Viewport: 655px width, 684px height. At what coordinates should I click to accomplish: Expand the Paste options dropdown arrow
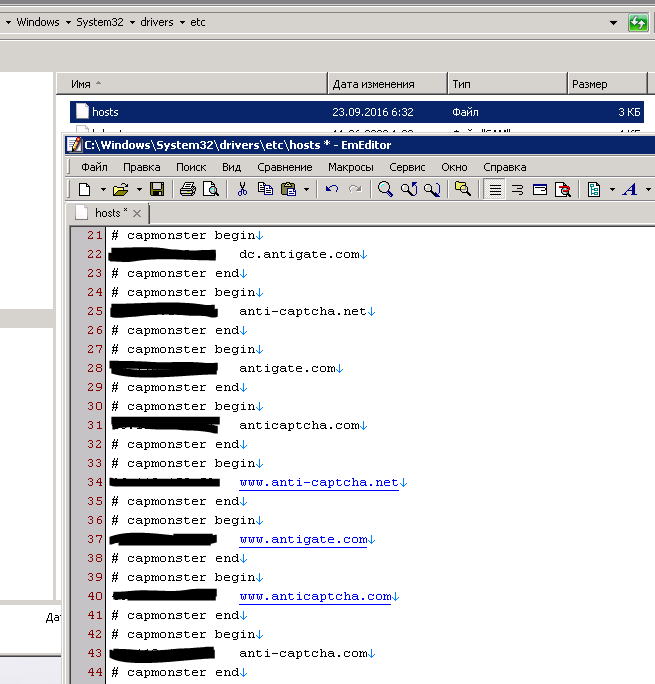tap(307, 190)
